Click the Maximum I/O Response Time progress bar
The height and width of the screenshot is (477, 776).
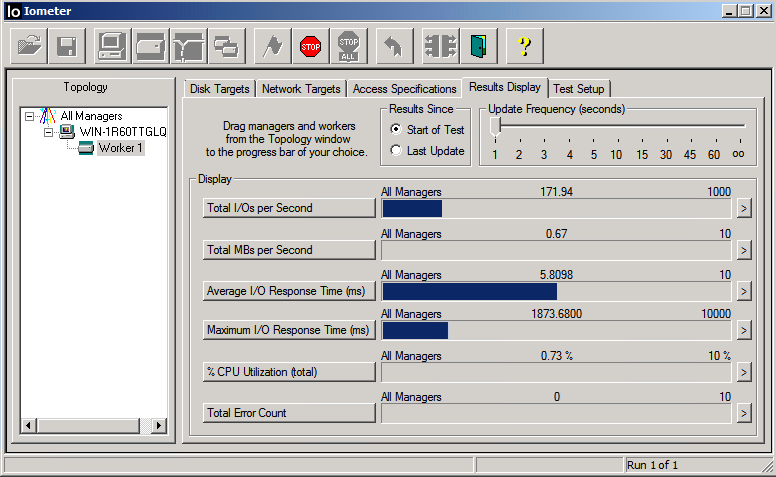(556, 331)
